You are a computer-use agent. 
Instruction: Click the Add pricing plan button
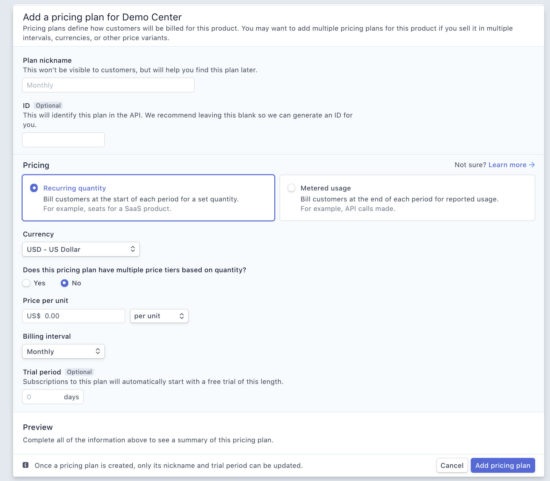(503, 466)
